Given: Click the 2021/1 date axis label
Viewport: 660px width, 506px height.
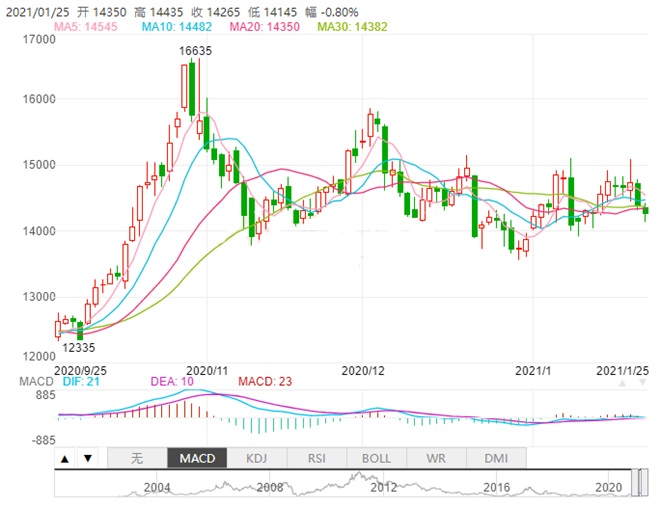Looking at the screenshot, I should tap(533, 371).
